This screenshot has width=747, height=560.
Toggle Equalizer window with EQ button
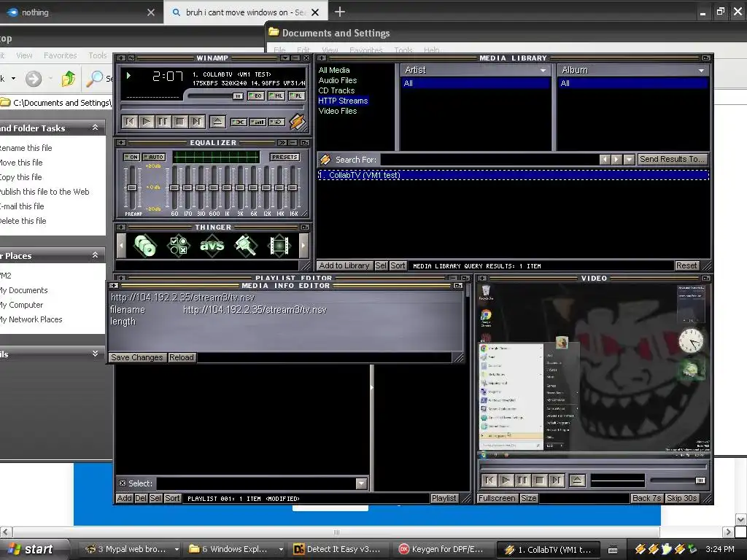tap(256, 96)
